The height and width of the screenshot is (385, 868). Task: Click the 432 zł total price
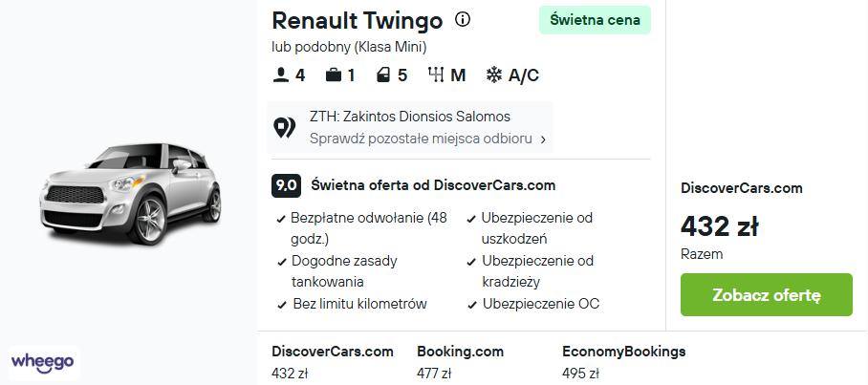click(x=719, y=226)
